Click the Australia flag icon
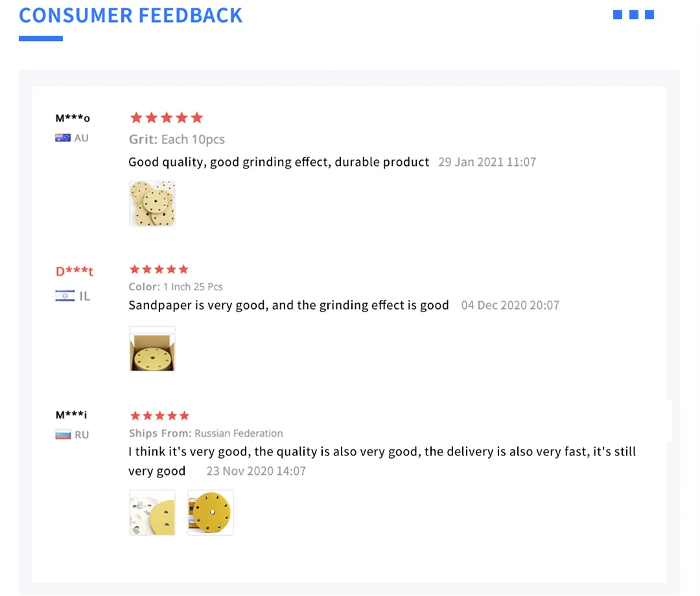Image resolution: width=700 pixels, height=596 pixels. tap(63, 138)
